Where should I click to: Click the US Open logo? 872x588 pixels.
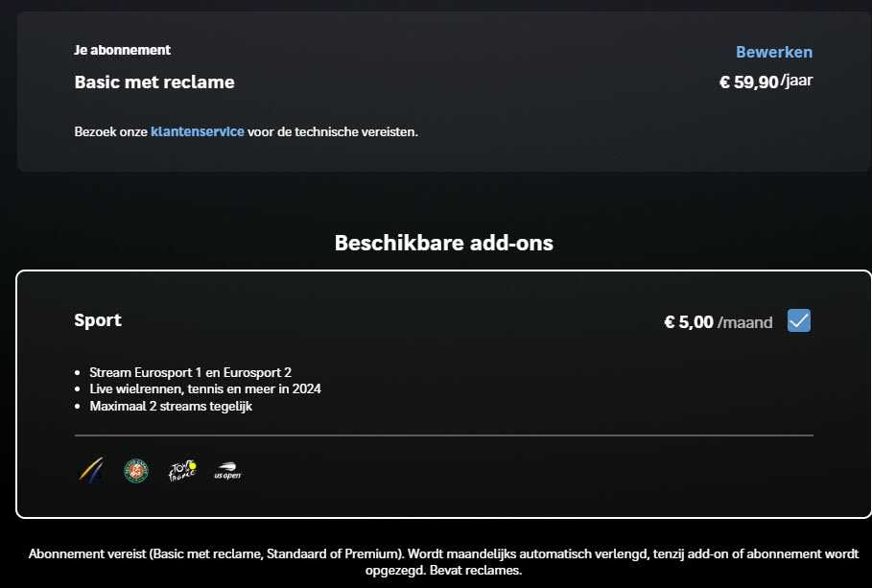pos(227,471)
